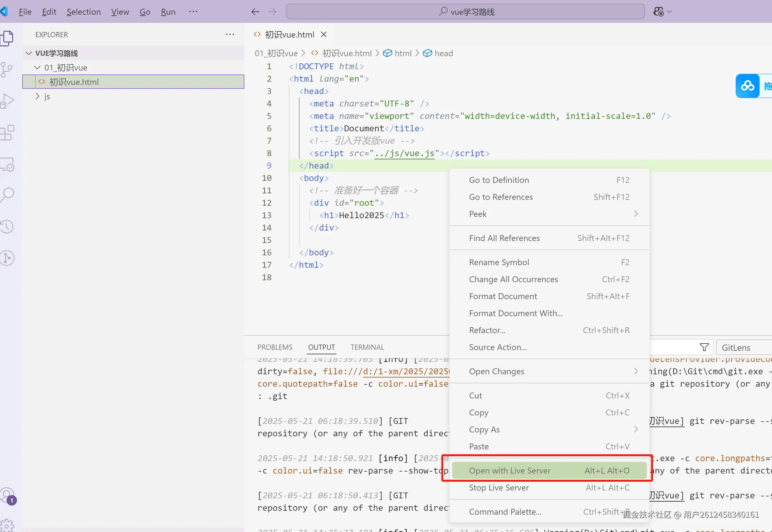Open the Edit menu
Screen dimensions: 772x532
click(x=49, y=12)
